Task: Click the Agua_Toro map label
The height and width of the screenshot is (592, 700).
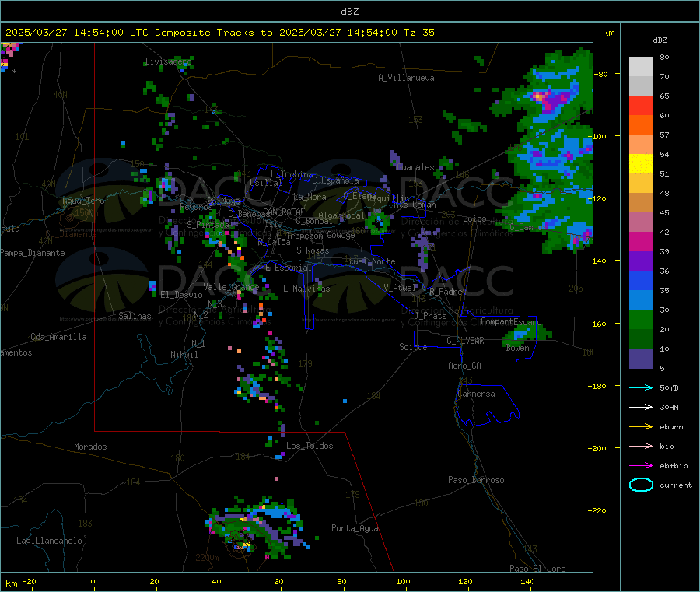Action: [x=83, y=201]
